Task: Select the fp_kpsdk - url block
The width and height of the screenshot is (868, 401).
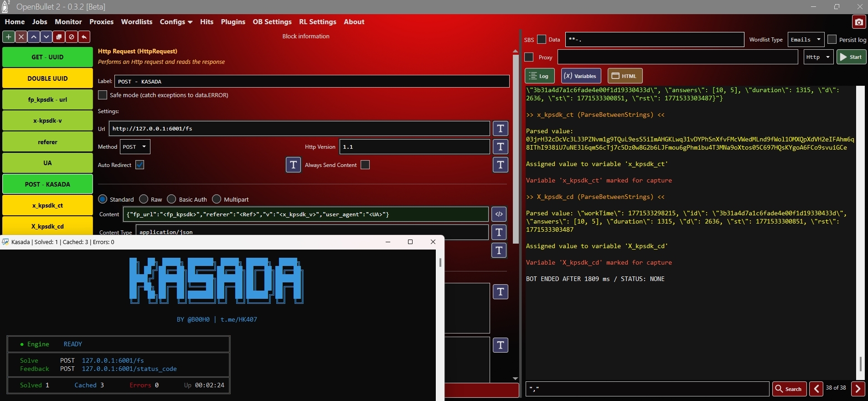Action: coord(47,99)
